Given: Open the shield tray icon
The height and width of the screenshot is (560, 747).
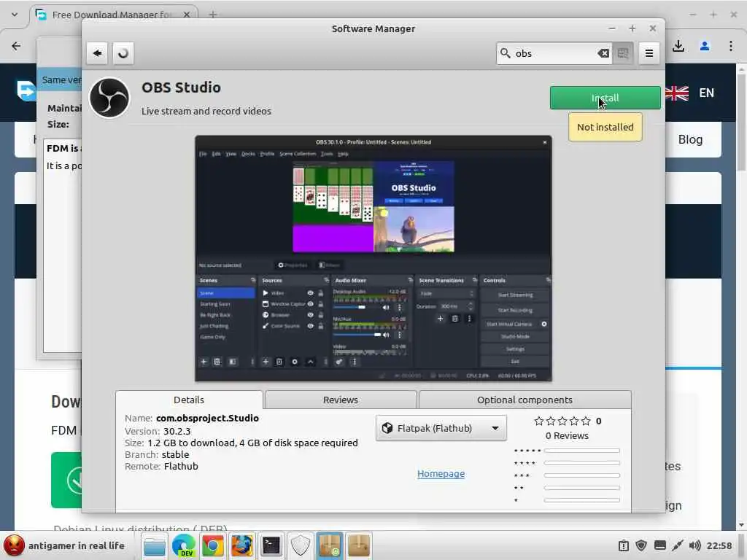Looking at the screenshot, I should click(641, 545).
